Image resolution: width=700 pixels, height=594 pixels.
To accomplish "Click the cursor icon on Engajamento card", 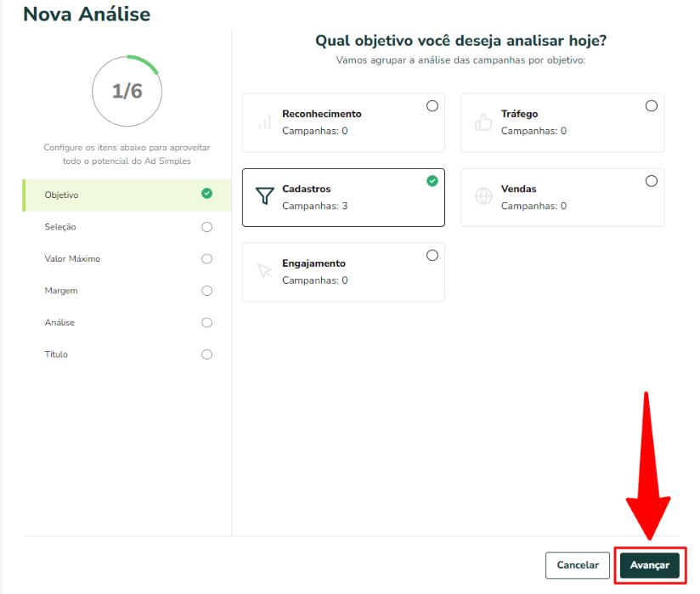I will (264, 270).
